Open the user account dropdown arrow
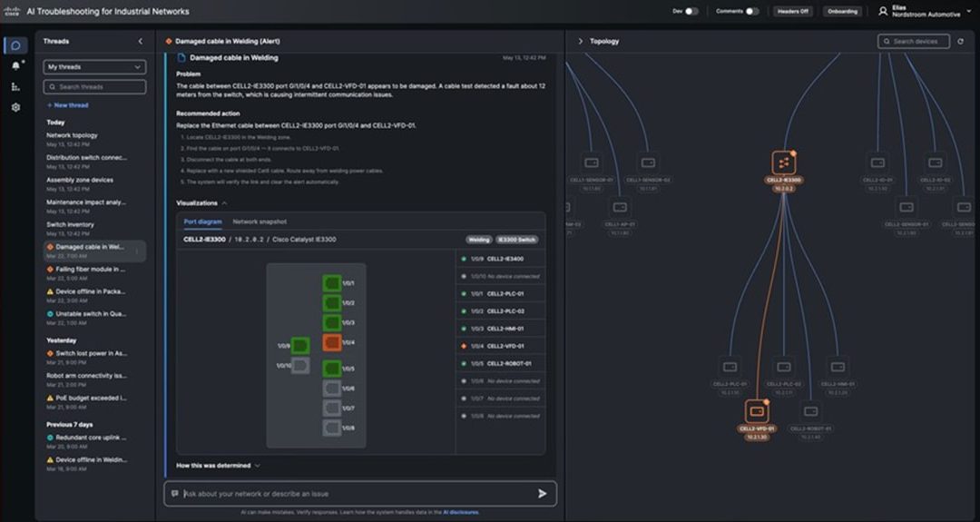Image resolution: width=980 pixels, height=522 pixels. 969,11
